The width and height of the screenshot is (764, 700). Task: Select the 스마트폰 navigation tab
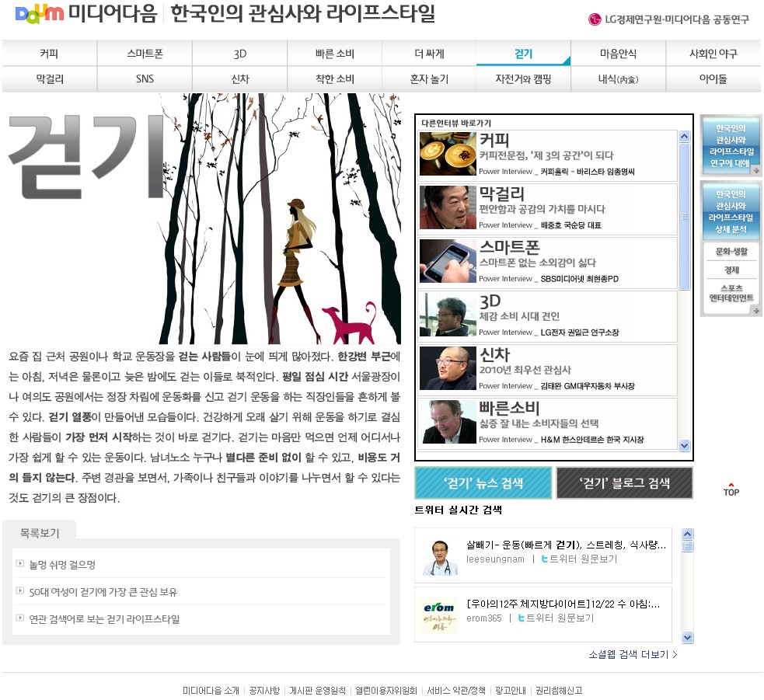coord(145,54)
